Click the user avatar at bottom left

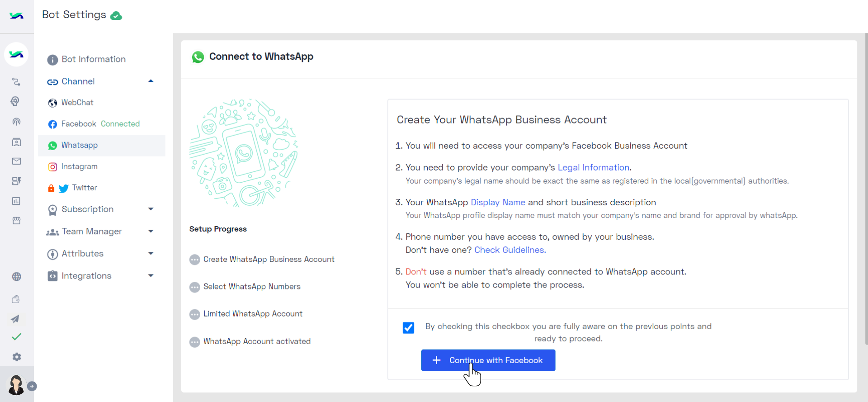point(16,385)
